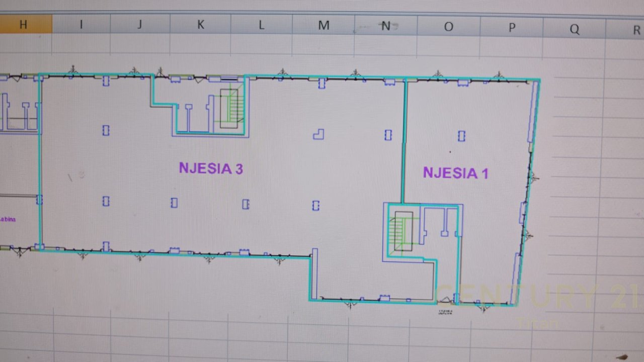Click the column J header

[140, 25]
